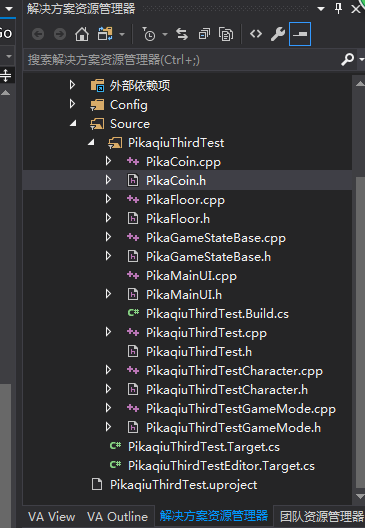Viewport: 365px width, 528px height.
Task: Open dropdown arrow beside the views switch icon
Action: 122,34
